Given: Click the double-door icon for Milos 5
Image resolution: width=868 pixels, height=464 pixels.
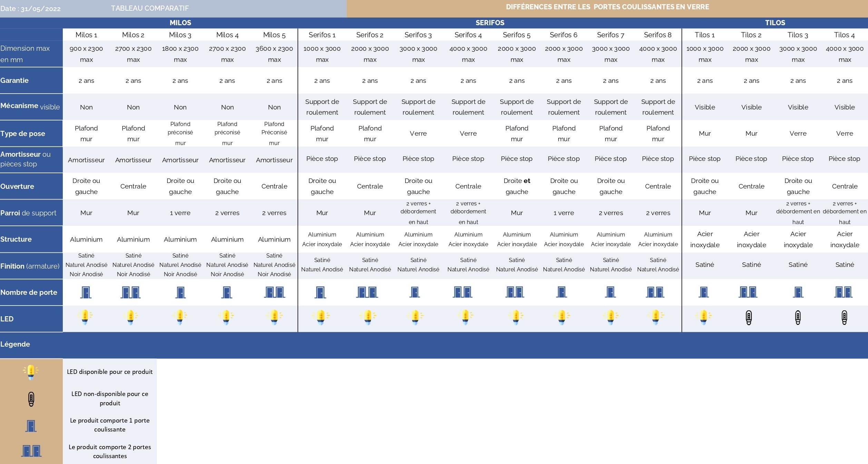Looking at the screenshot, I should pyautogui.click(x=275, y=292).
